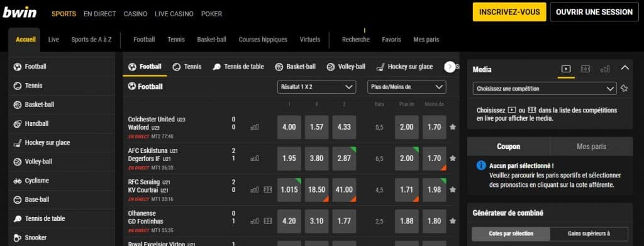Screen dimensions: 644x246
Task: Click the 'INSCRIVEZ-VOUS' button
Action: click(509, 12)
